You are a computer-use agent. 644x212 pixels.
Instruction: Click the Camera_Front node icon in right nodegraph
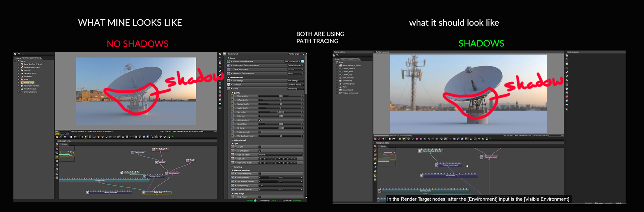379,191
